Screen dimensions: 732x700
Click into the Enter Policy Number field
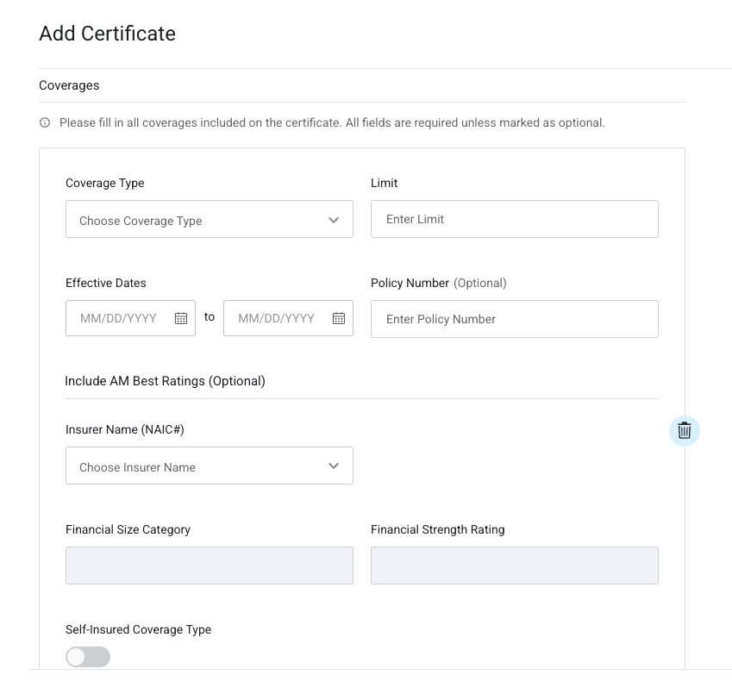tap(514, 319)
